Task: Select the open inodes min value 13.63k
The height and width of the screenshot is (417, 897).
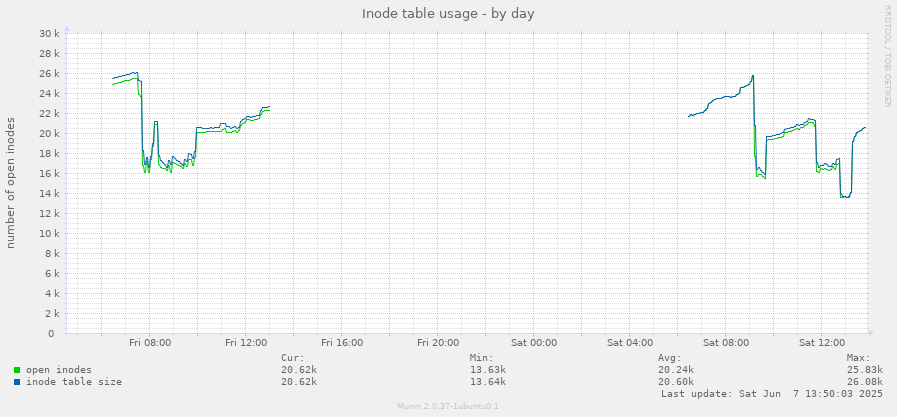Action: point(487,370)
